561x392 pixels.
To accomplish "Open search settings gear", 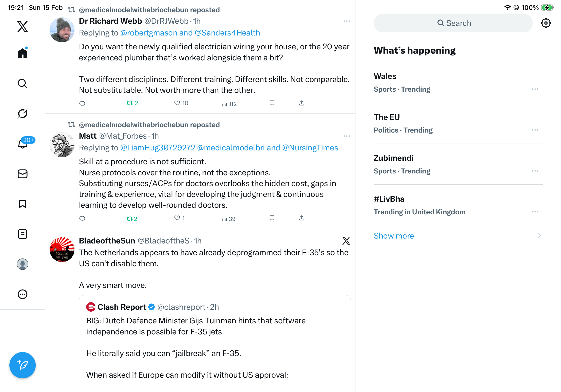I will 545,23.
